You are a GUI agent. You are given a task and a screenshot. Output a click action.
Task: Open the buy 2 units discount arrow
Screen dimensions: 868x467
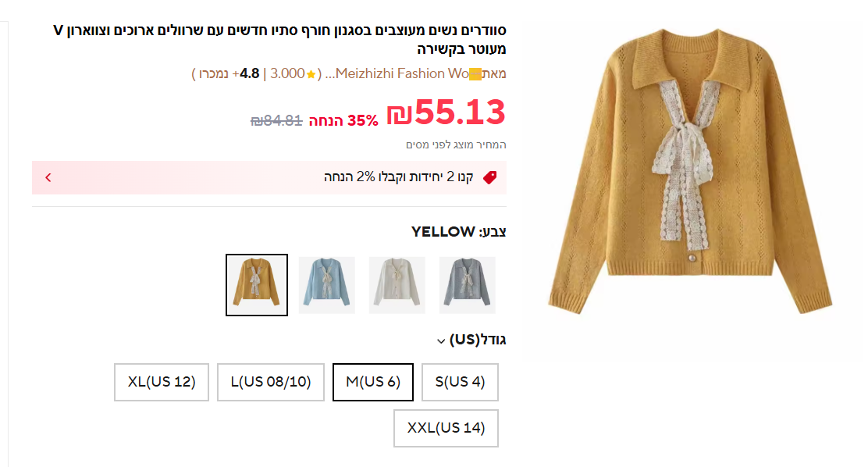coord(48,177)
